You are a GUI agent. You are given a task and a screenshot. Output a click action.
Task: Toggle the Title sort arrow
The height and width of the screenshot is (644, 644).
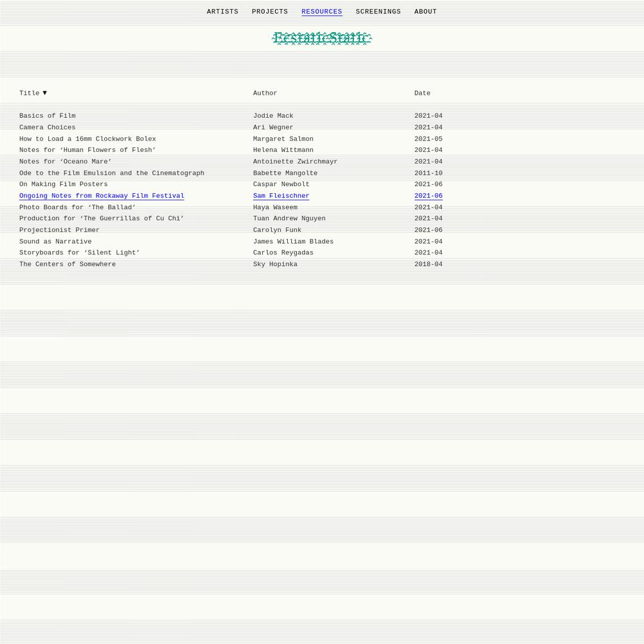(x=45, y=93)
